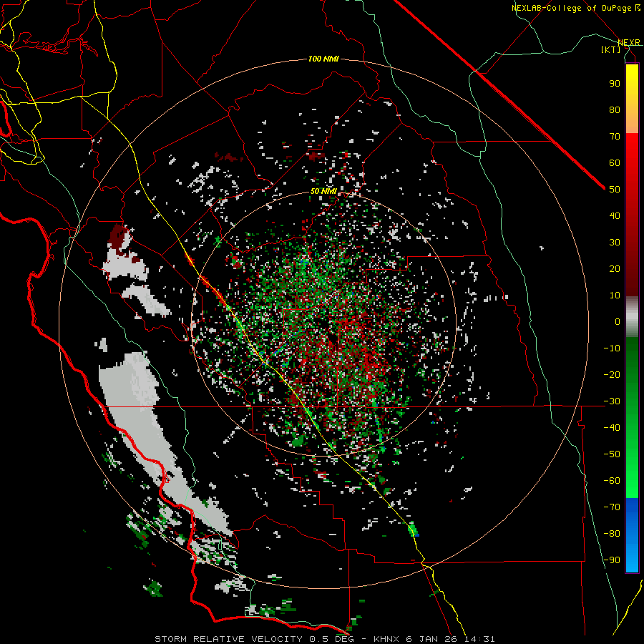
Task: Select the 90 value on the velocity scale
Action: point(615,84)
